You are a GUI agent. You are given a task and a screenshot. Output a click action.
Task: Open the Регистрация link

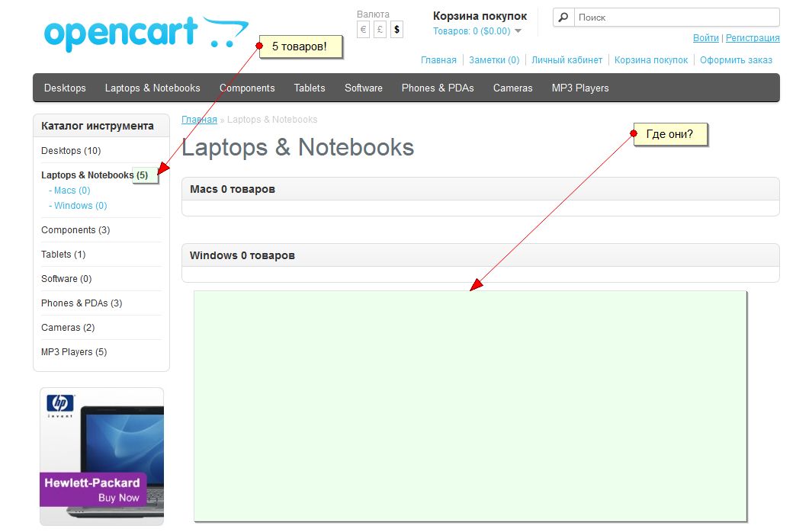pos(753,38)
